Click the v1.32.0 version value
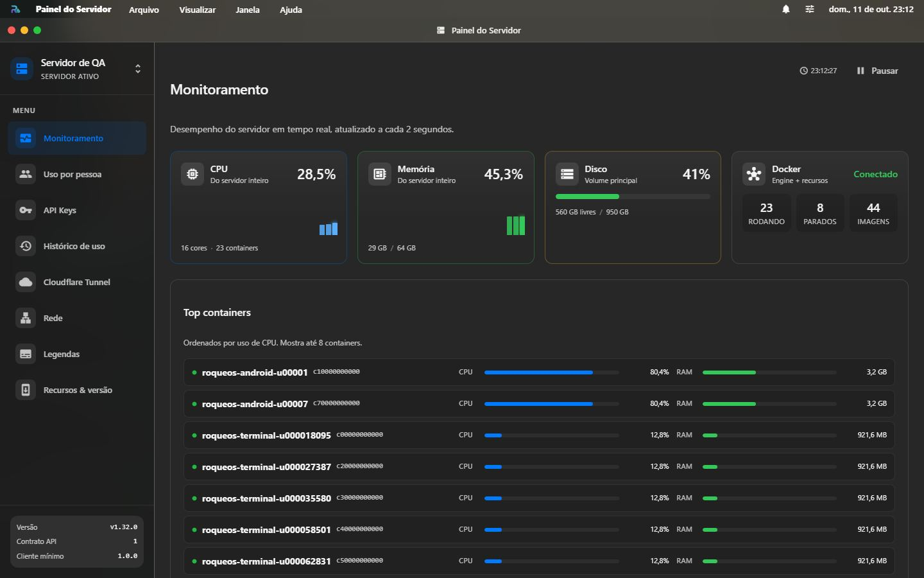 [123, 527]
